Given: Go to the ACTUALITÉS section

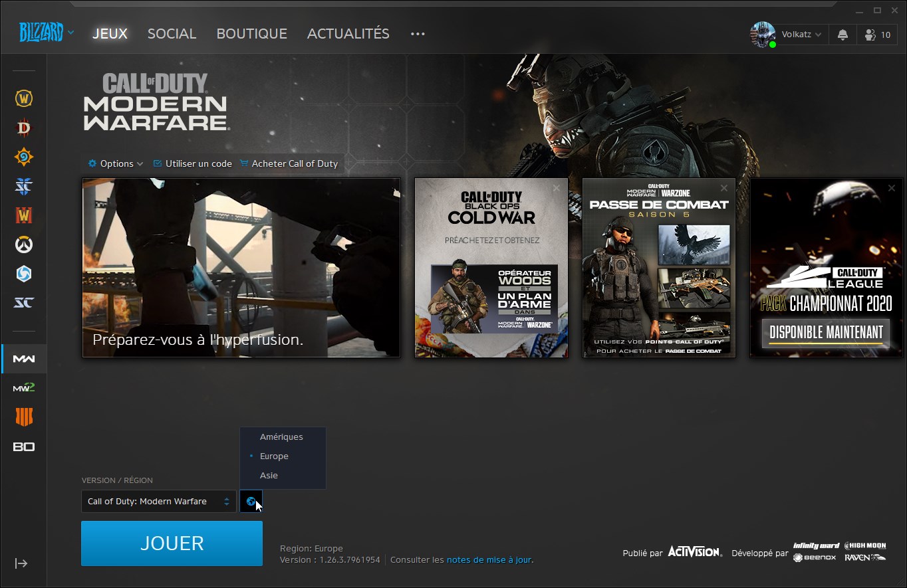Looking at the screenshot, I should [348, 33].
